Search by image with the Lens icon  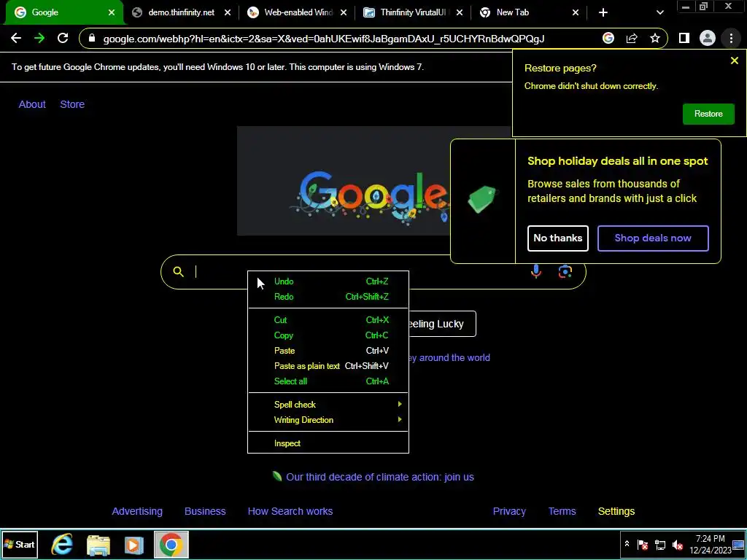565,271
